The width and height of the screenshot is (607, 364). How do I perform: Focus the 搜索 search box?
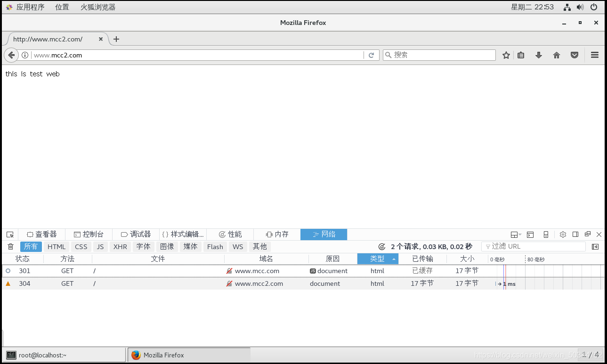(439, 55)
